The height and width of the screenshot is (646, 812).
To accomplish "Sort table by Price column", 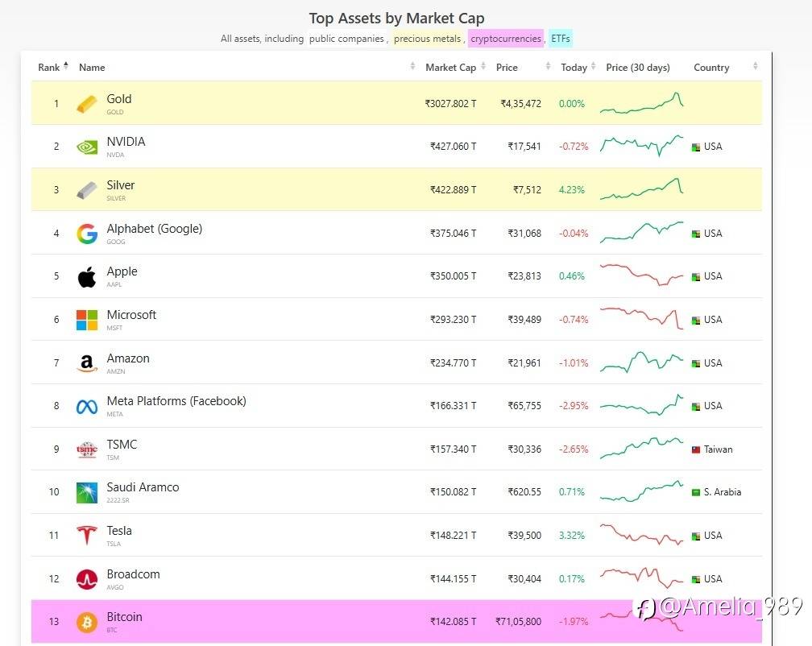I will [x=507, y=68].
